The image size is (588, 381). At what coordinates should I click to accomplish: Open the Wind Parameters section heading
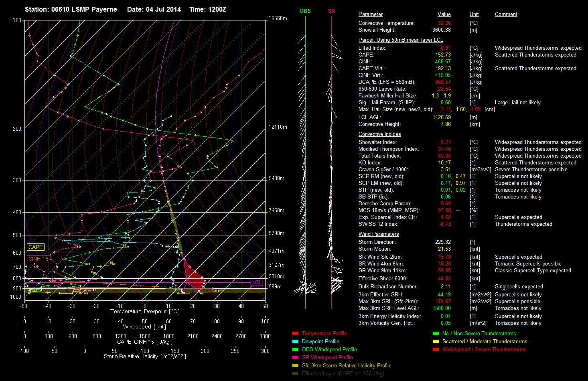379,234
